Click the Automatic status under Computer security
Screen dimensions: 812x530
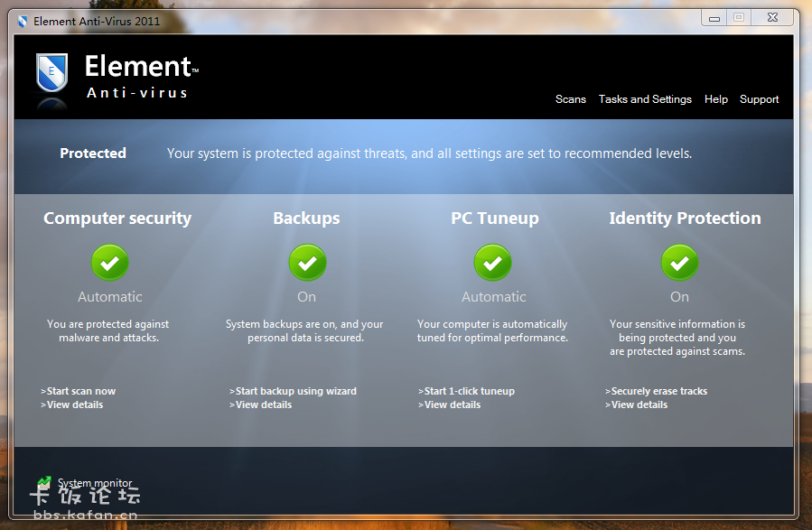pos(110,297)
